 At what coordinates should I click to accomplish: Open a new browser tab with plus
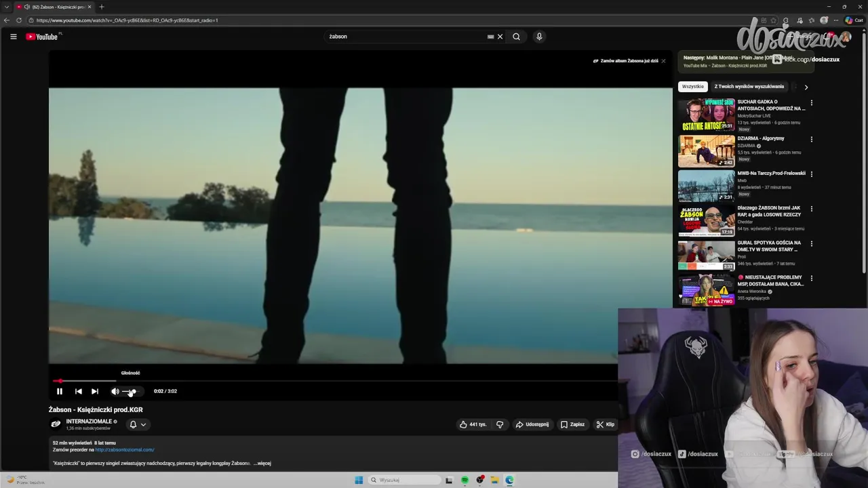click(x=102, y=7)
